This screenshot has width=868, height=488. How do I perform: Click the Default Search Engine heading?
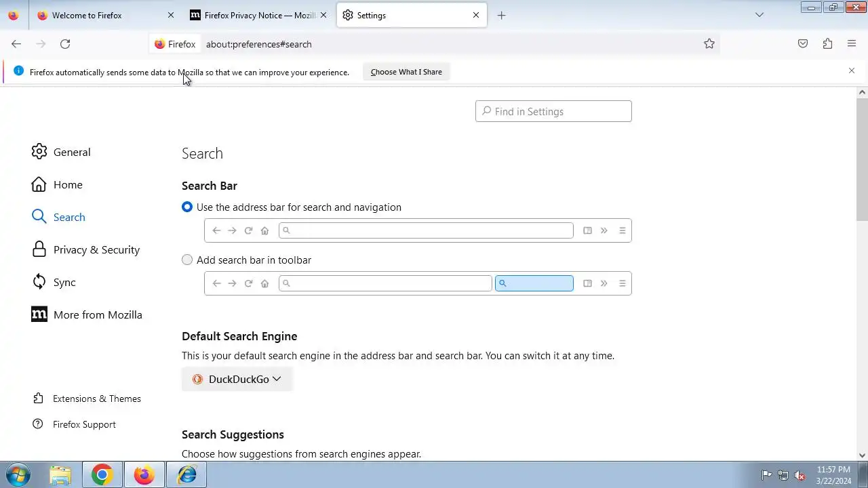(239, 336)
